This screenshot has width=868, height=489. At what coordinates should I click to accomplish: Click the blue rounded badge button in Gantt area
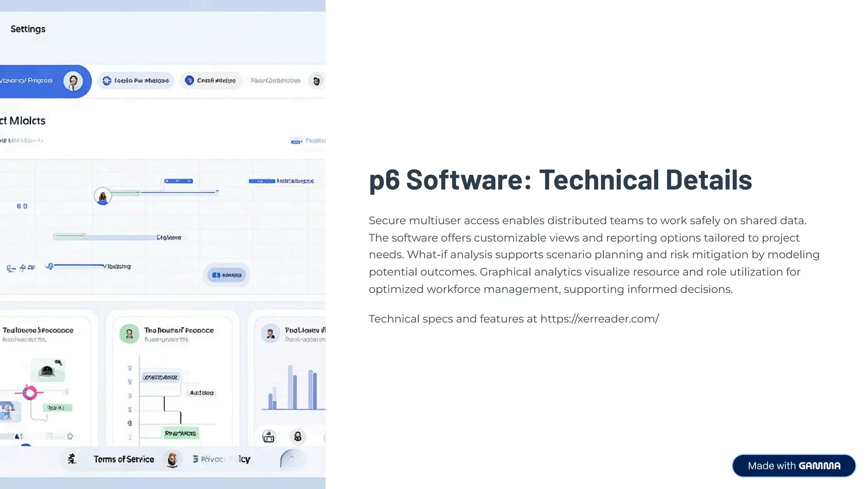(x=227, y=275)
